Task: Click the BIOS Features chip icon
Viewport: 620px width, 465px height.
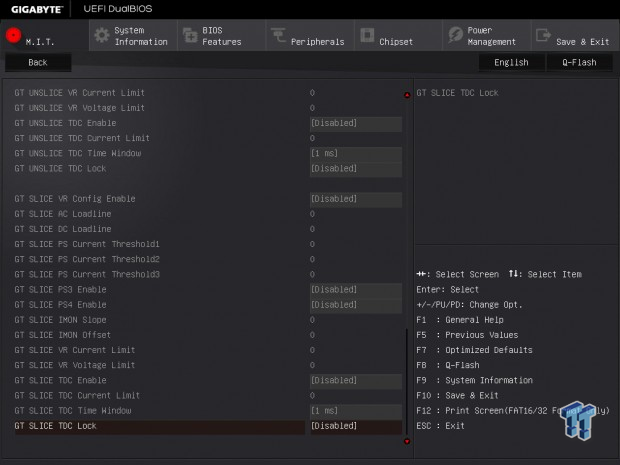Action: 190,35
